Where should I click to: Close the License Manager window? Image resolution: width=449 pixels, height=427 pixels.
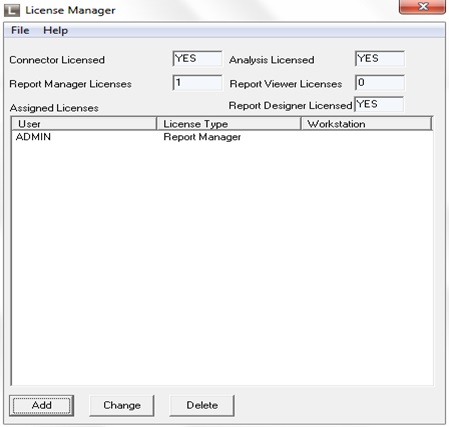point(422,7)
